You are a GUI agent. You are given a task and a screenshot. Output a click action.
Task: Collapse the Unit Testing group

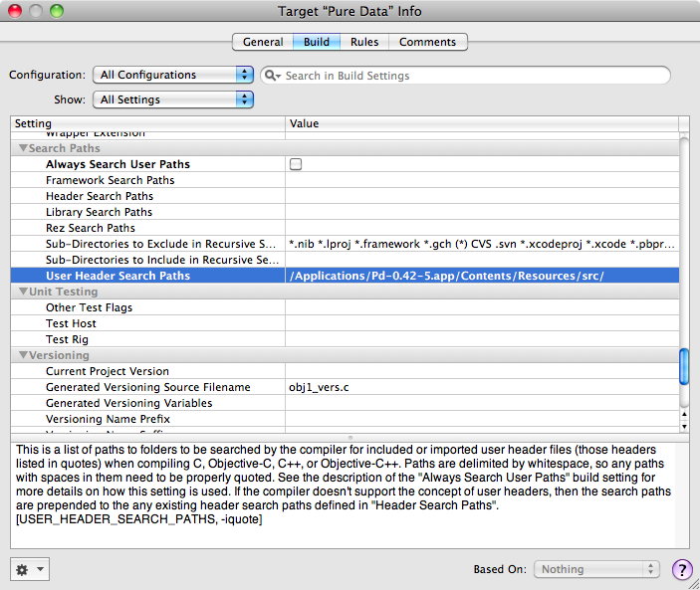(x=23, y=291)
